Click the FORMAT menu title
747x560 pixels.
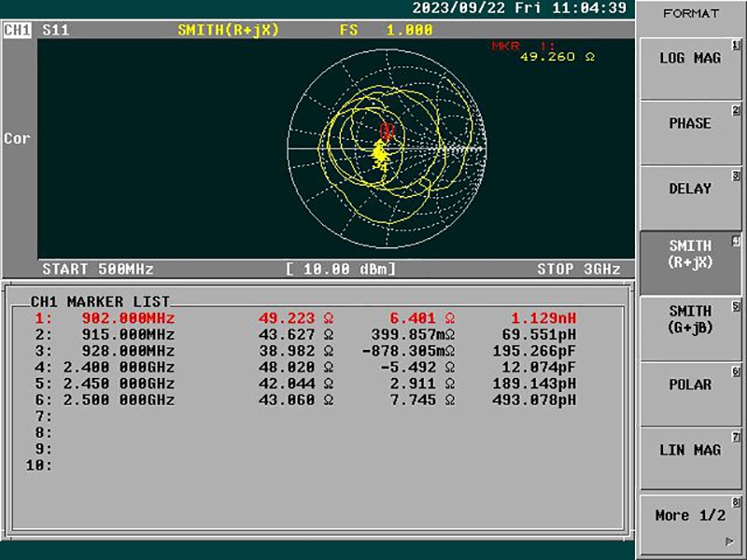pos(691,14)
